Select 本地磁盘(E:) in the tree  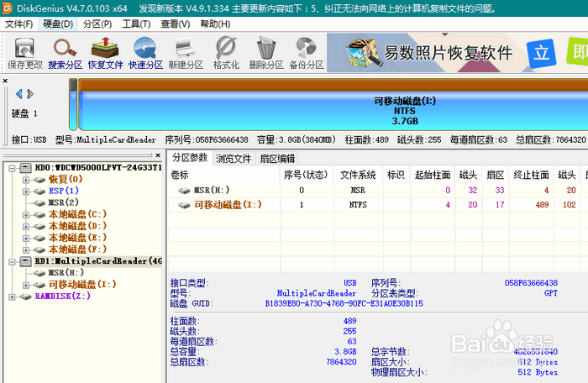point(77,238)
